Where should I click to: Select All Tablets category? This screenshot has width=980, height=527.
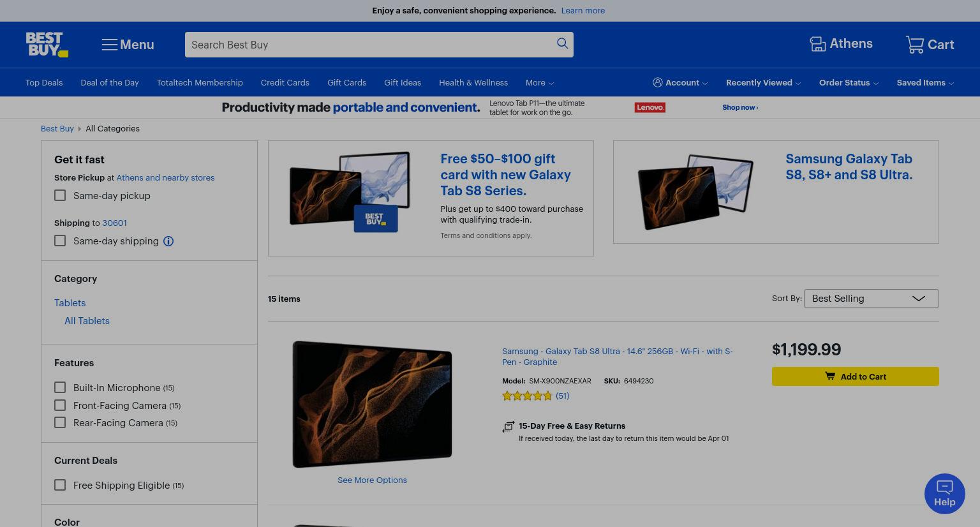pos(87,321)
